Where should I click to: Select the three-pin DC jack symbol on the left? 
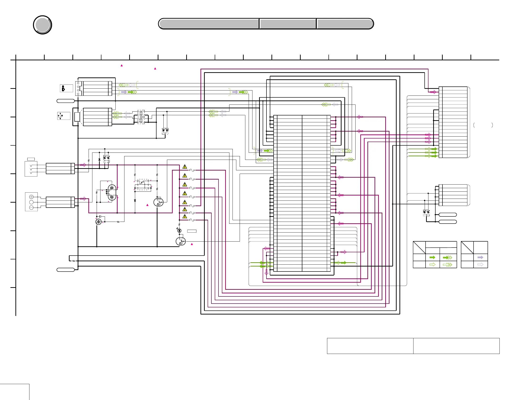tap(31, 169)
